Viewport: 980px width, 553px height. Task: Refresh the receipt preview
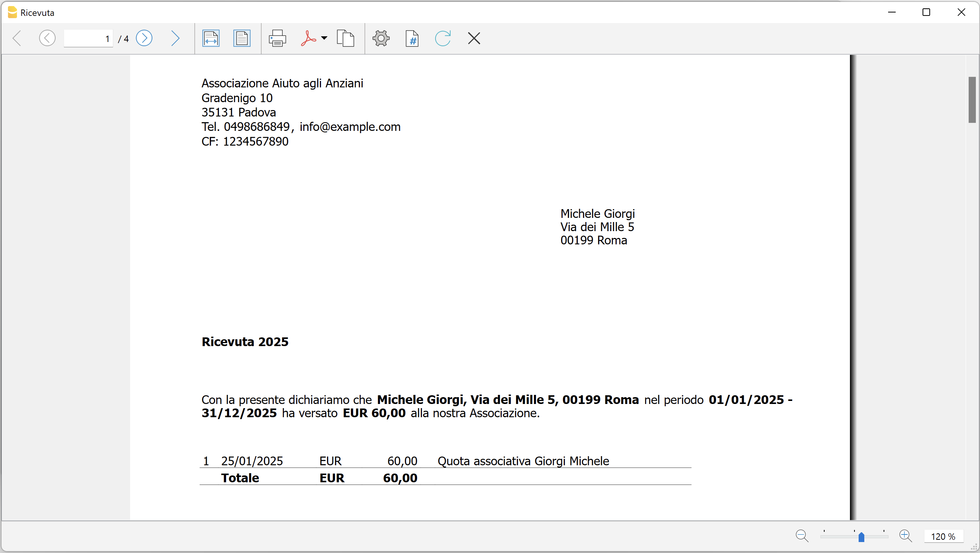[443, 39]
